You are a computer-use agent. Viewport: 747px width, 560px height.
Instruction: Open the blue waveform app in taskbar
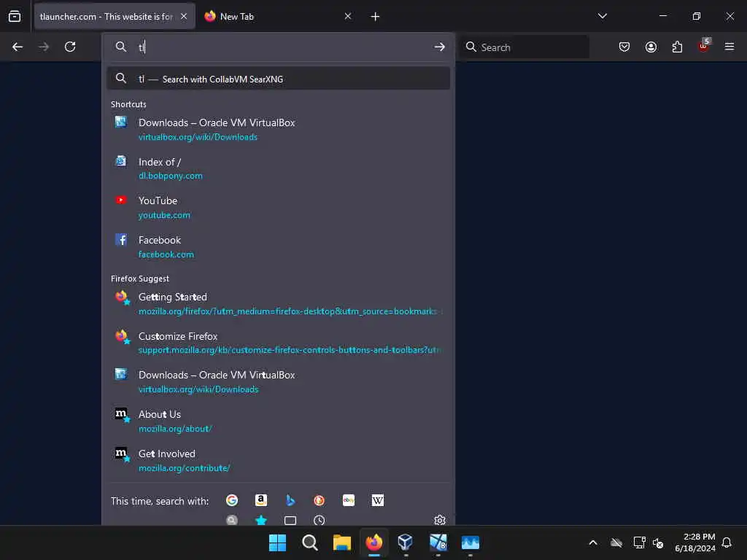(x=471, y=542)
